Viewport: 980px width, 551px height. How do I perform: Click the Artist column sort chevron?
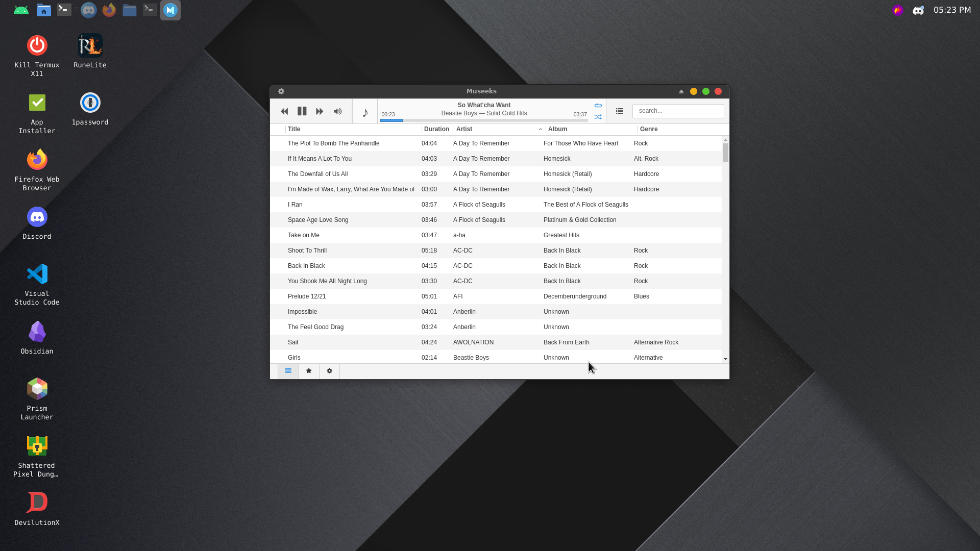pos(541,129)
